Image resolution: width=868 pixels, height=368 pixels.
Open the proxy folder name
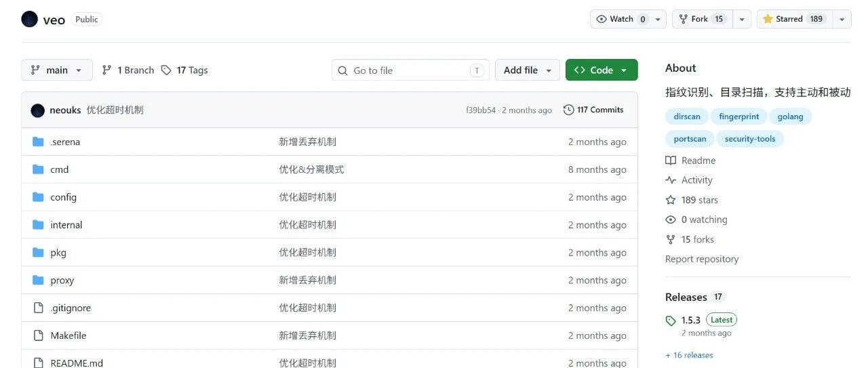[x=62, y=280]
